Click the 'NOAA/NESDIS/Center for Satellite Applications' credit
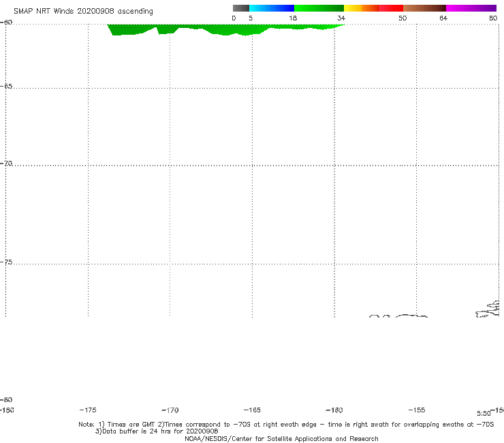The width and height of the screenshot is (504, 443). tap(281, 439)
